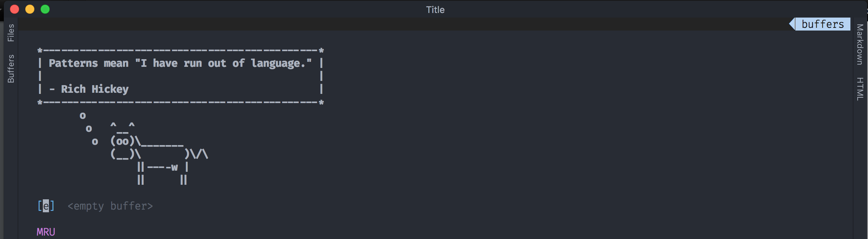Viewport: 868px width, 239px height.
Task: Click the cow's ----w belly line
Action: tap(163, 167)
